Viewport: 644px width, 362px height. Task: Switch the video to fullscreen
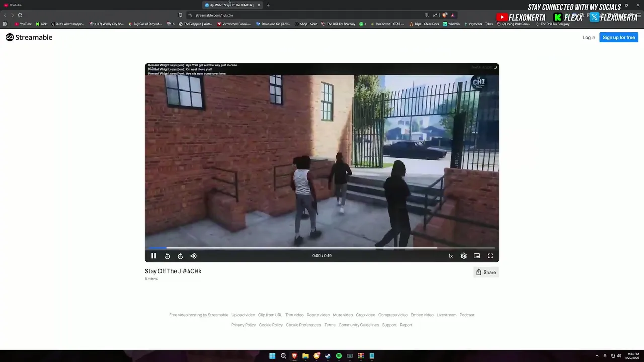pos(490,256)
